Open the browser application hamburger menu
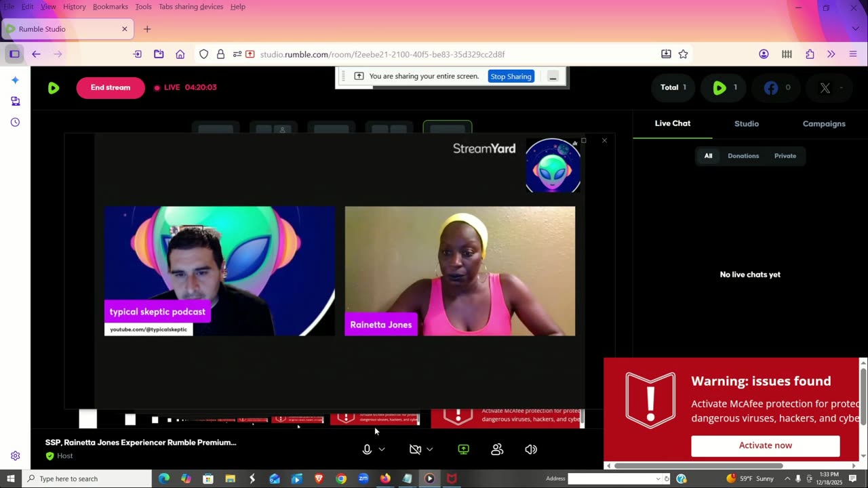Image resolution: width=868 pixels, height=488 pixels. [853, 54]
